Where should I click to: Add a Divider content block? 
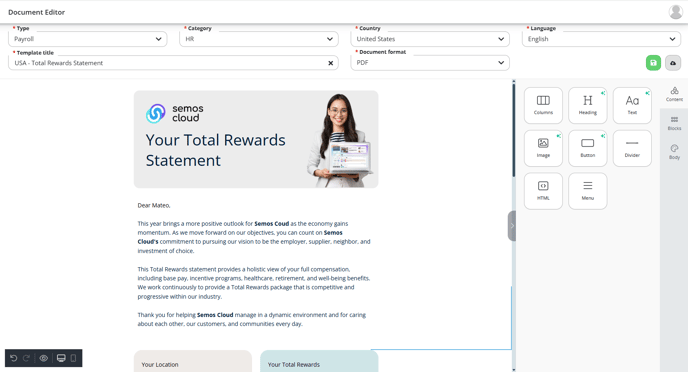632,148
